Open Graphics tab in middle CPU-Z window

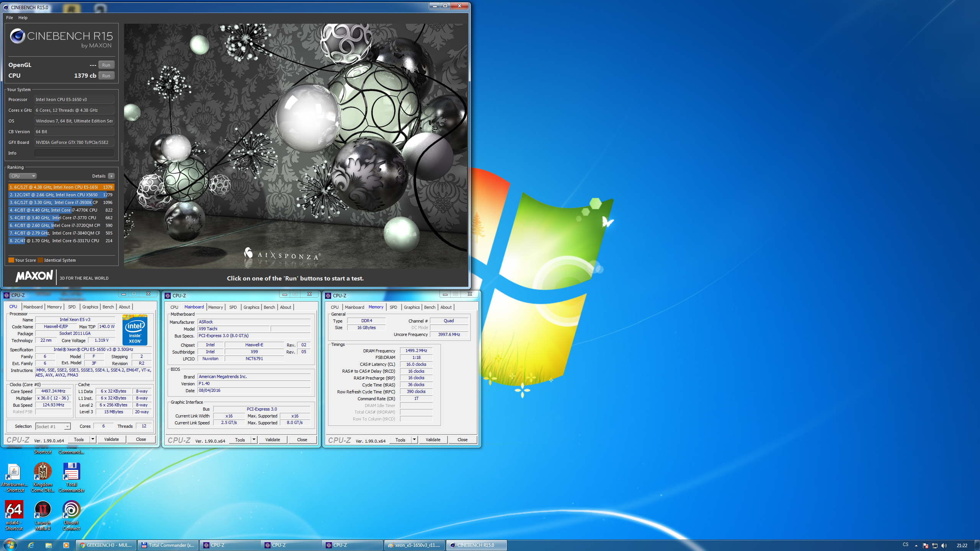click(x=252, y=307)
